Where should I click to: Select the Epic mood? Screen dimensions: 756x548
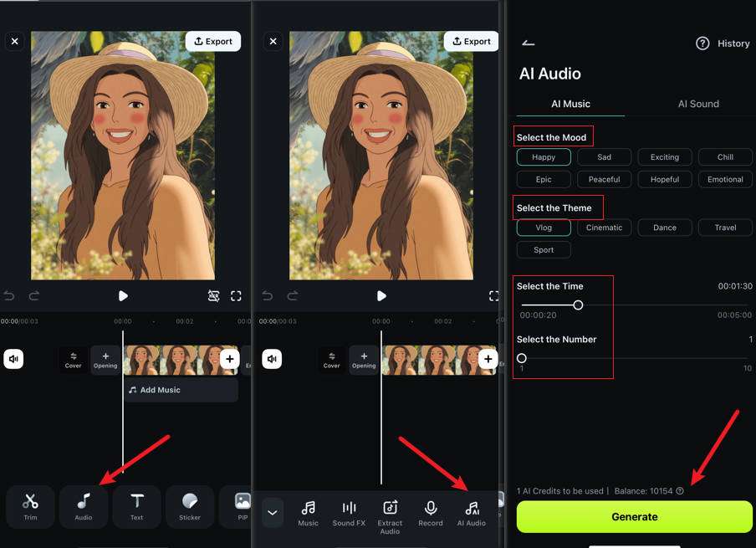coord(544,179)
